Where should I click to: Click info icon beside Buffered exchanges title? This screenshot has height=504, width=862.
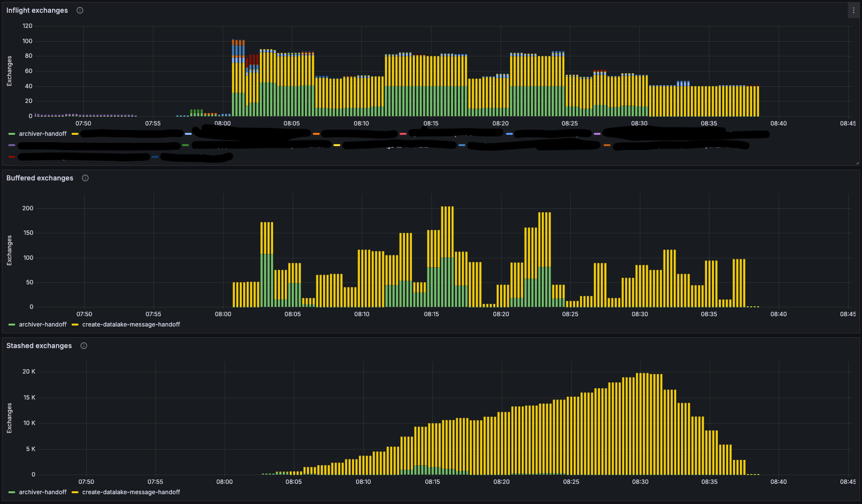85,178
